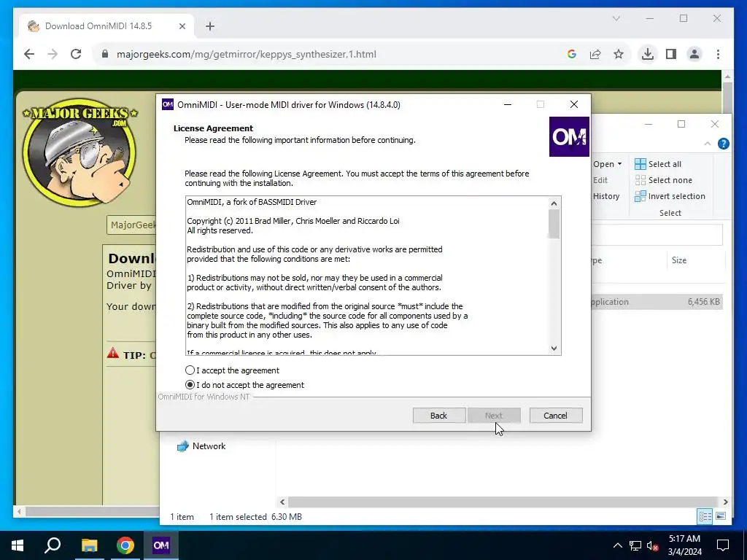Click license scrollbar up arrow

pos(554,204)
